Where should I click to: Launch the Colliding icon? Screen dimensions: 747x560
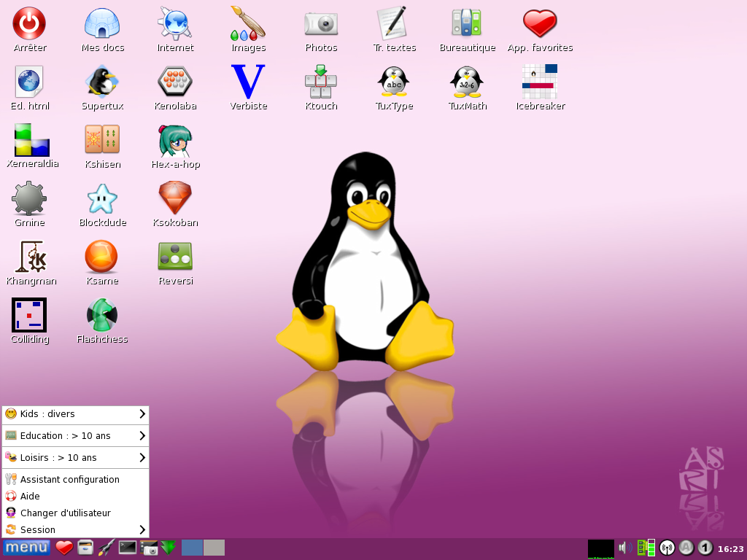(29, 315)
